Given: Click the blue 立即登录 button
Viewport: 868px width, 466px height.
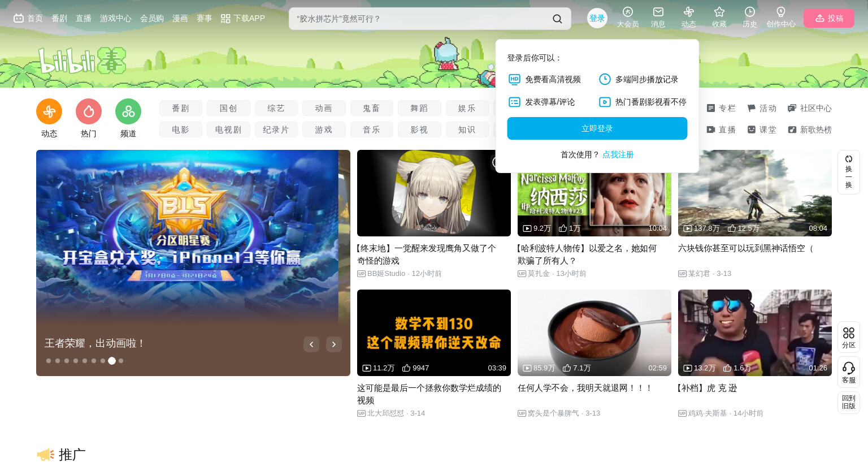Looking at the screenshot, I should pyautogui.click(x=597, y=128).
